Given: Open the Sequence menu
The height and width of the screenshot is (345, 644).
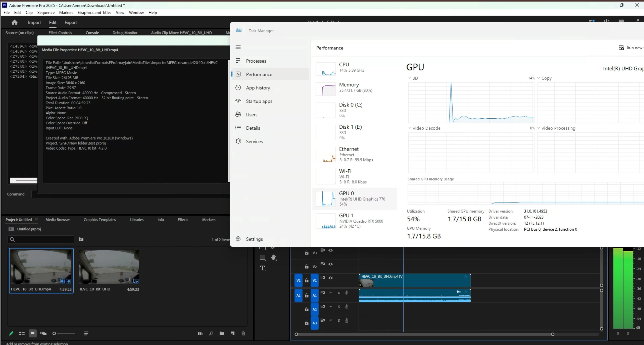Looking at the screenshot, I should tap(46, 13).
